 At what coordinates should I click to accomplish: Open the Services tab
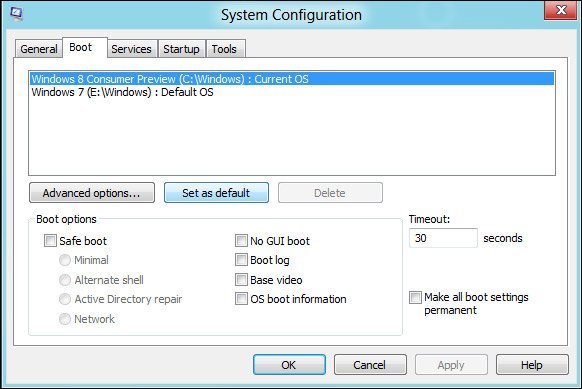click(131, 49)
